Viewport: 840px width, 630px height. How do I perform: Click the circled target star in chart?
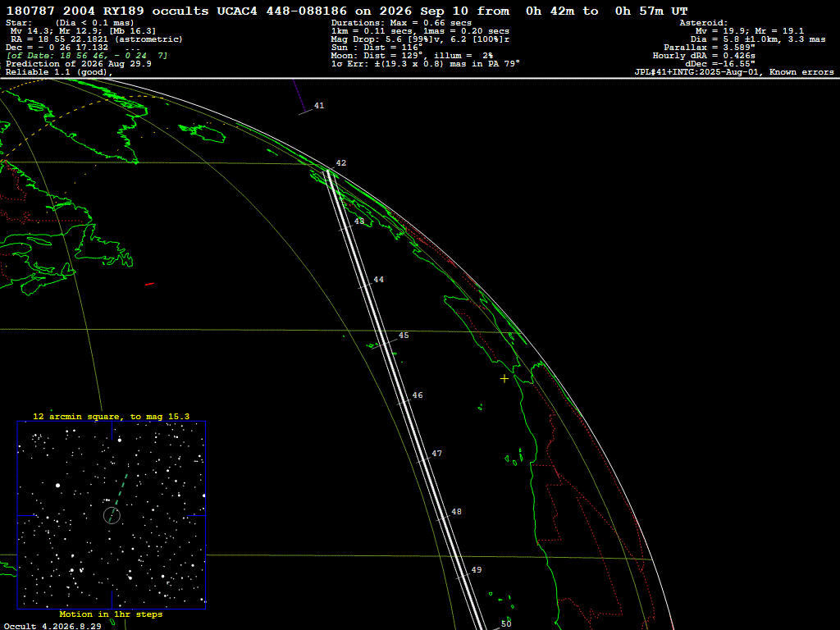click(112, 516)
